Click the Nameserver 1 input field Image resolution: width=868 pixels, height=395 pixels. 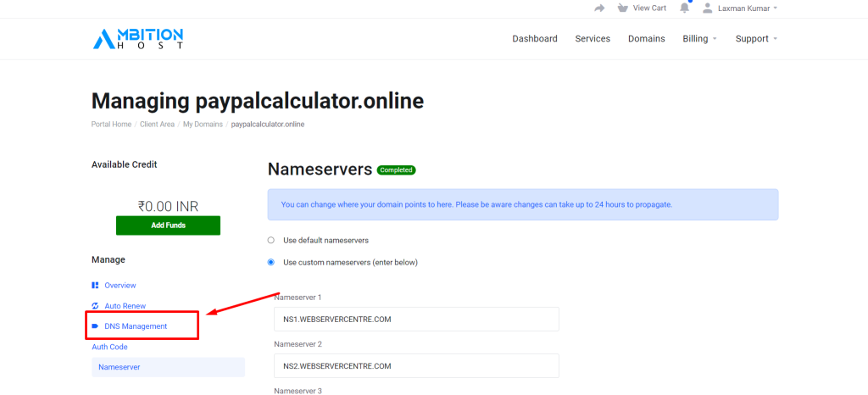[x=416, y=320]
